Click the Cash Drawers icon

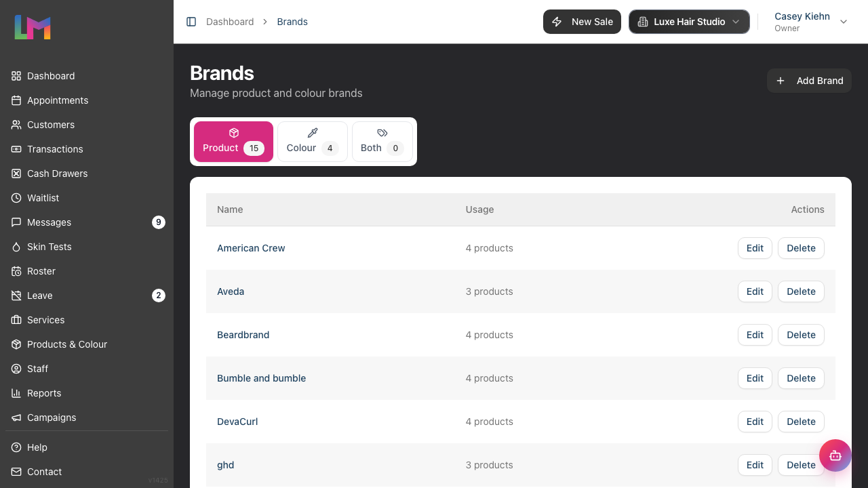pos(16,174)
